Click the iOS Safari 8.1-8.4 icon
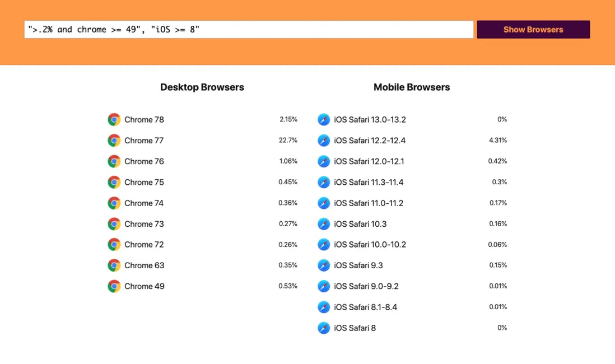This screenshot has height=364, width=615. [324, 307]
